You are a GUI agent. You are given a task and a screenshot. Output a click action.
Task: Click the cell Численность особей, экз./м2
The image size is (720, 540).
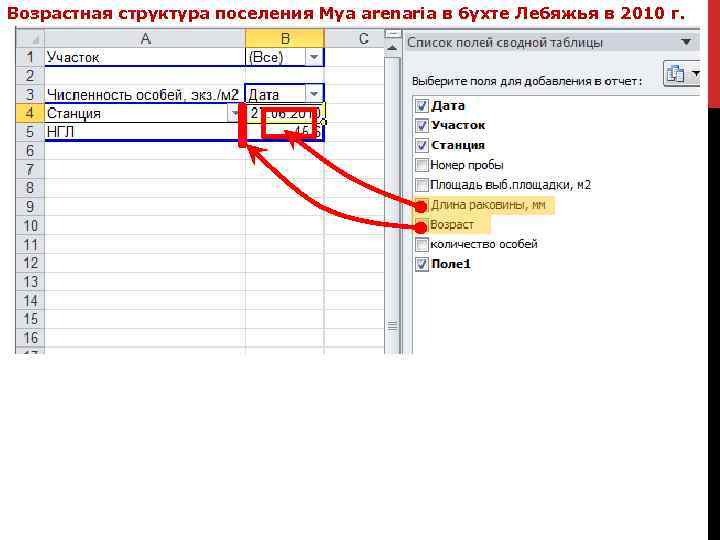tap(145, 95)
